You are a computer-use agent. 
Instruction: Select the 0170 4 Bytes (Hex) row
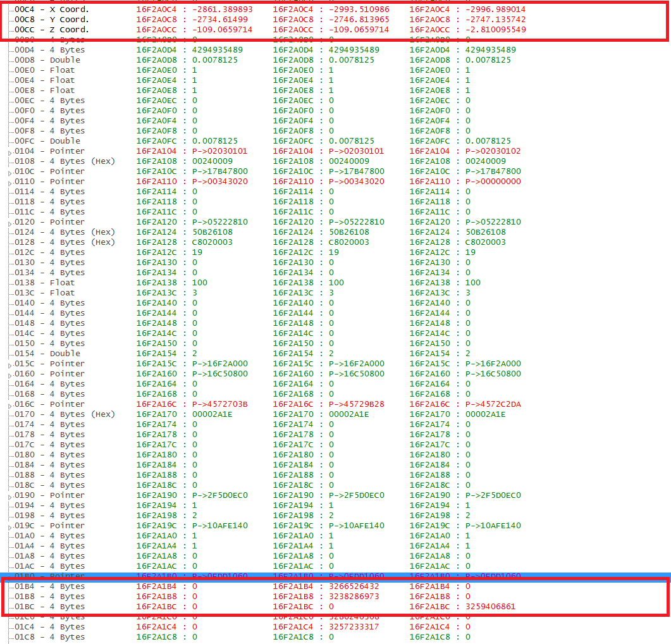[x=65, y=414]
